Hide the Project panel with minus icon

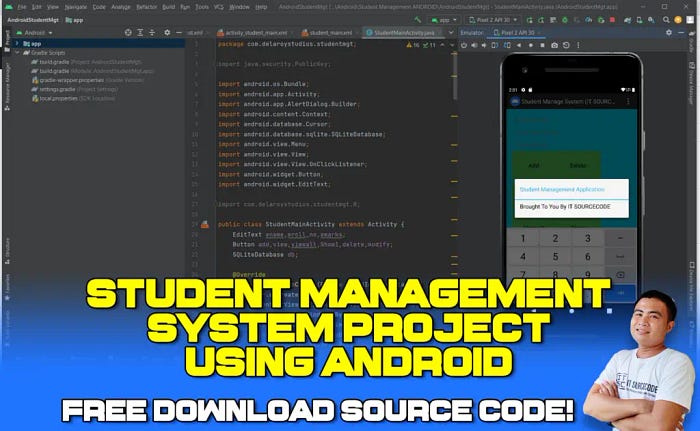tap(179, 33)
